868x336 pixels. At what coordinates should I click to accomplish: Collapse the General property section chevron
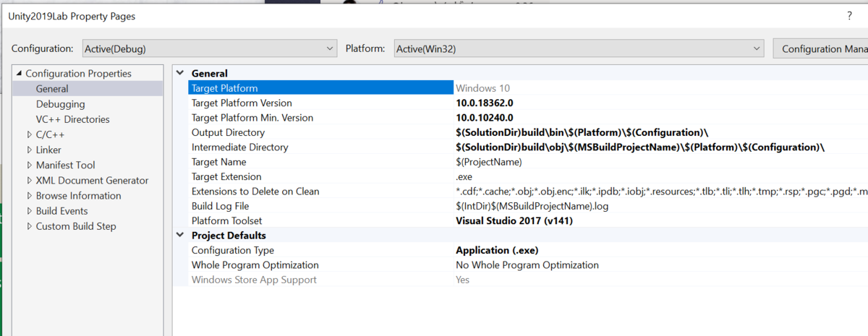tap(179, 73)
